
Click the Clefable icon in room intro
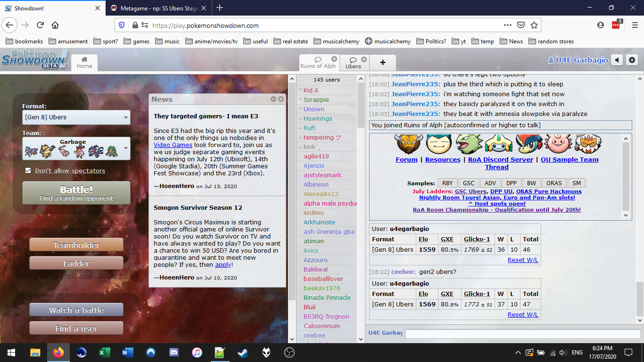pyautogui.click(x=557, y=144)
